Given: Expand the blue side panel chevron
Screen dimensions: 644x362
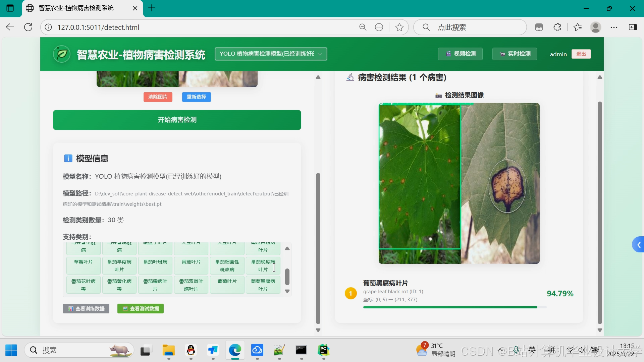Looking at the screenshot, I should pyautogui.click(x=638, y=245).
